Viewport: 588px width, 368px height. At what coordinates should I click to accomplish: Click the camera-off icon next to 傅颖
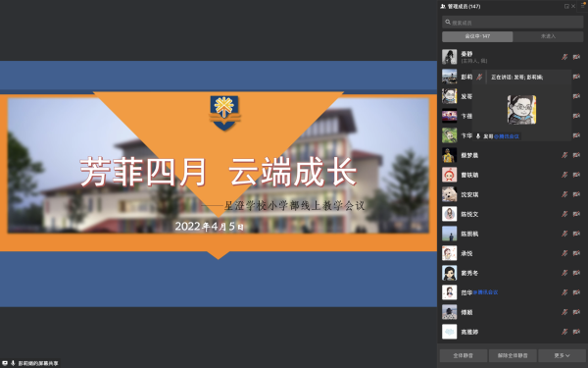tap(576, 312)
